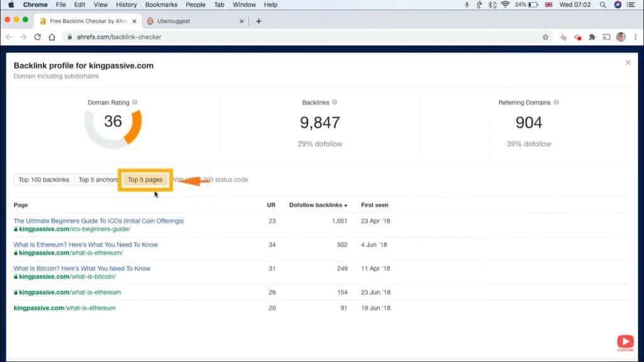Open the Window menu

pos(244,5)
